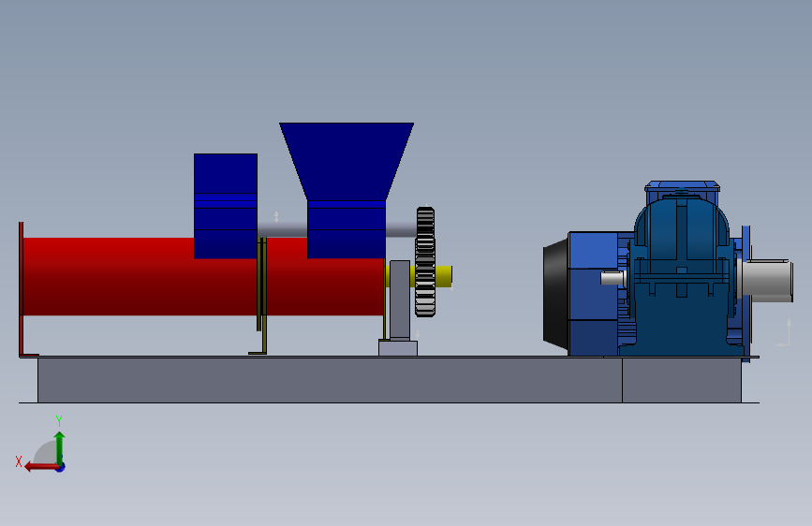Screen dimensions: 812x526
Task: Click the gray vertical bearing support post
Action: [x=400, y=300]
